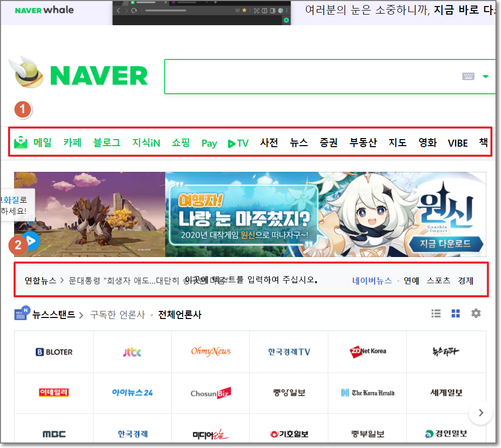Open Naver TV play icon link
Screen dimensions: 501x448
(x=238, y=143)
